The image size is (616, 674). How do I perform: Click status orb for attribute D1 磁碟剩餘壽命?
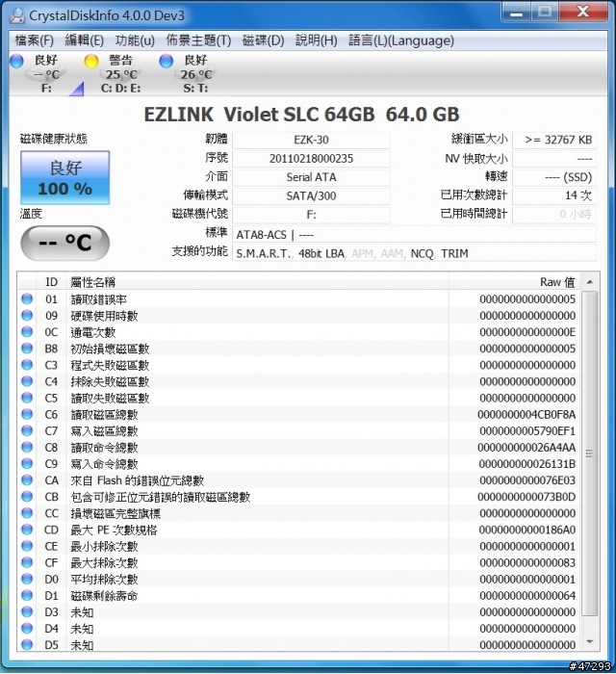27,595
